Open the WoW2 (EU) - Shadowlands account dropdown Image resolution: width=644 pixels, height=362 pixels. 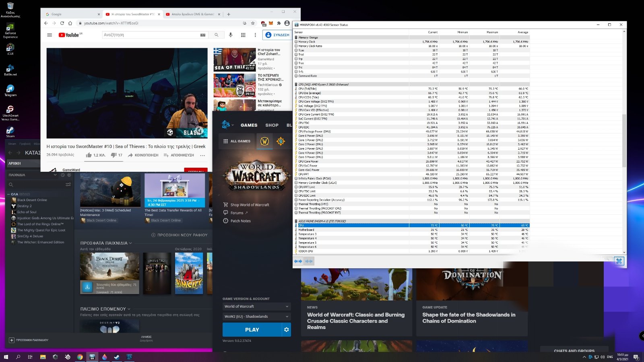[256, 317]
